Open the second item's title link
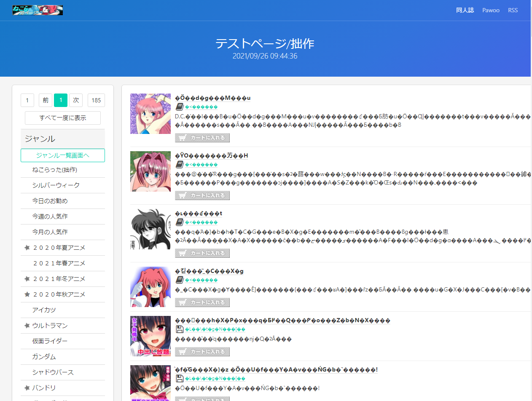The image size is (532, 401). (x=211, y=156)
